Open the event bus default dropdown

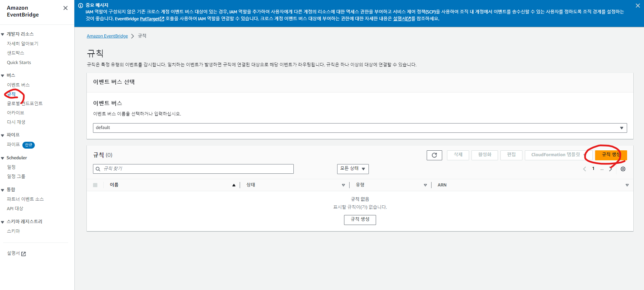pos(360,128)
